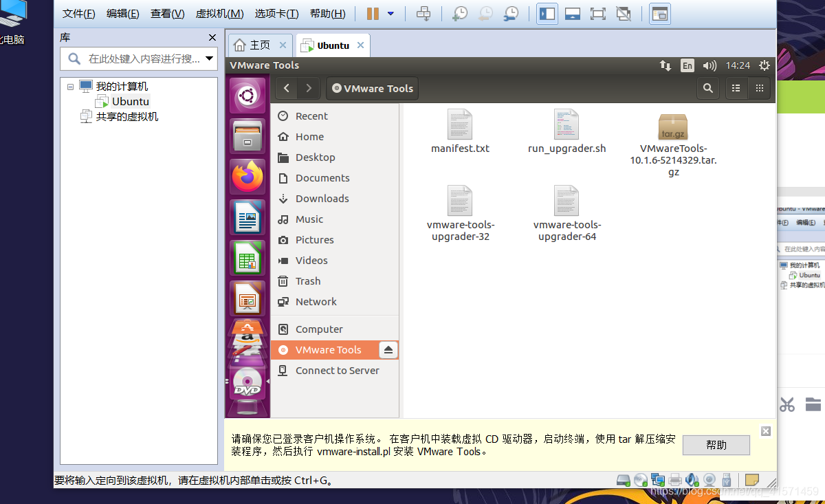Open the 虚拟机(M) menu
This screenshot has width=825, height=504.
220,14
